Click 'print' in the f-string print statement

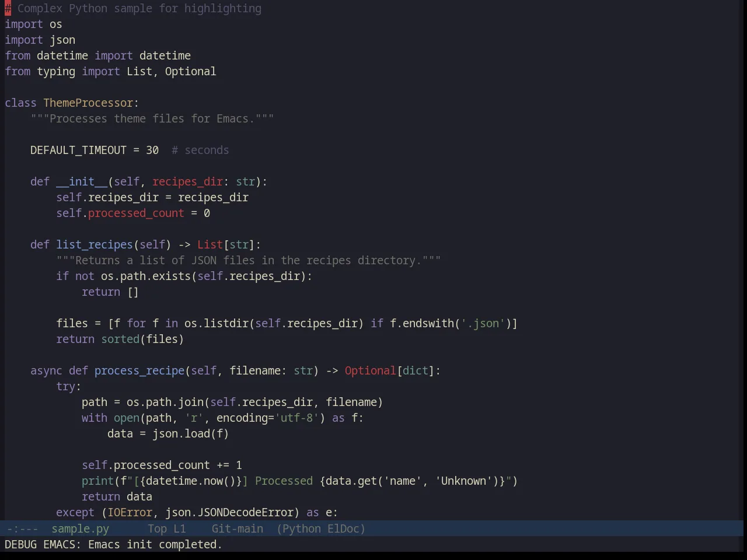point(97,481)
